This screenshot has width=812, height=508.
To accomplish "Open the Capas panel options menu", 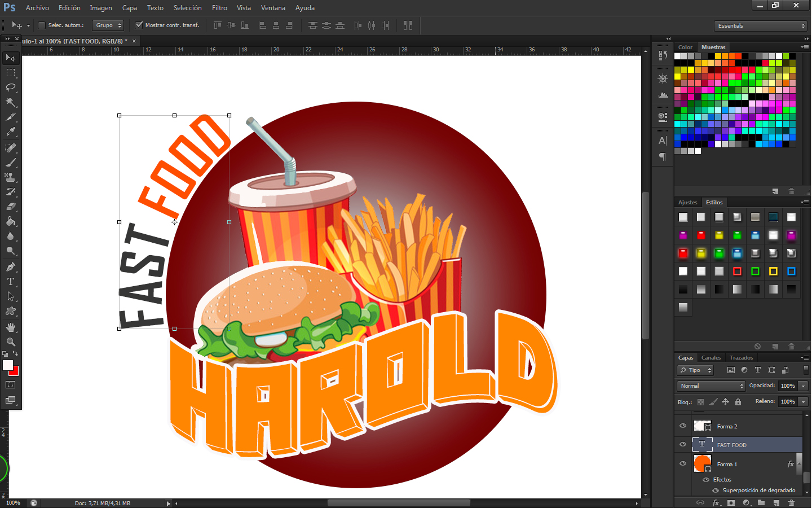I will pyautogui.click(x=805, y=358).
